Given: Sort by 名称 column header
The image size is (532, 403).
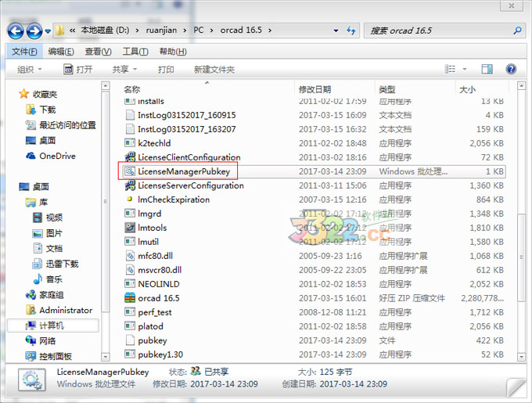Looking at the screenshot, I should [132, 89].
